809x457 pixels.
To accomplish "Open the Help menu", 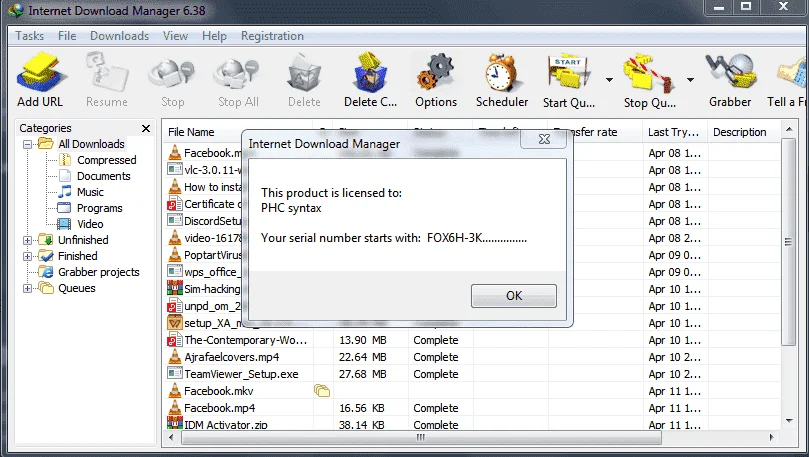I will click(214, 36).
